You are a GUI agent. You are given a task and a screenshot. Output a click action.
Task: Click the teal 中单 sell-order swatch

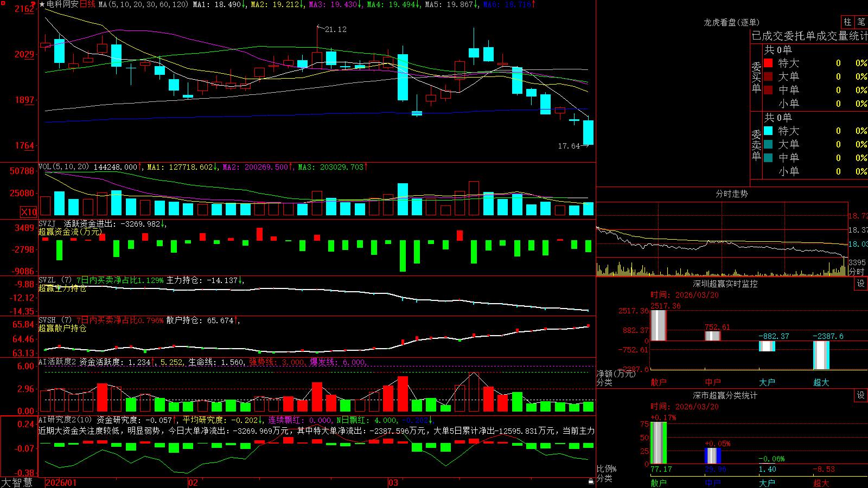[768, 157]
